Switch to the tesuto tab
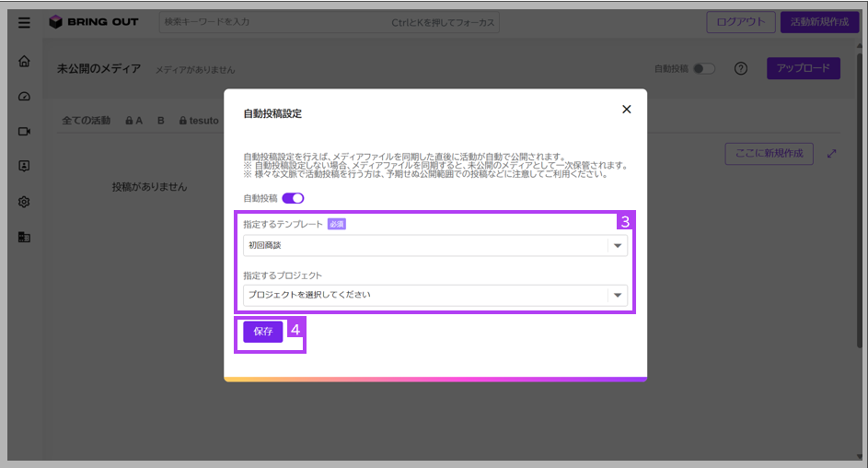 (199, 120)
